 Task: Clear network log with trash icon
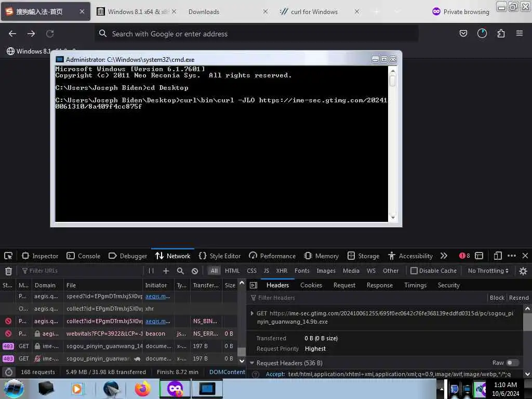[8, 271]
